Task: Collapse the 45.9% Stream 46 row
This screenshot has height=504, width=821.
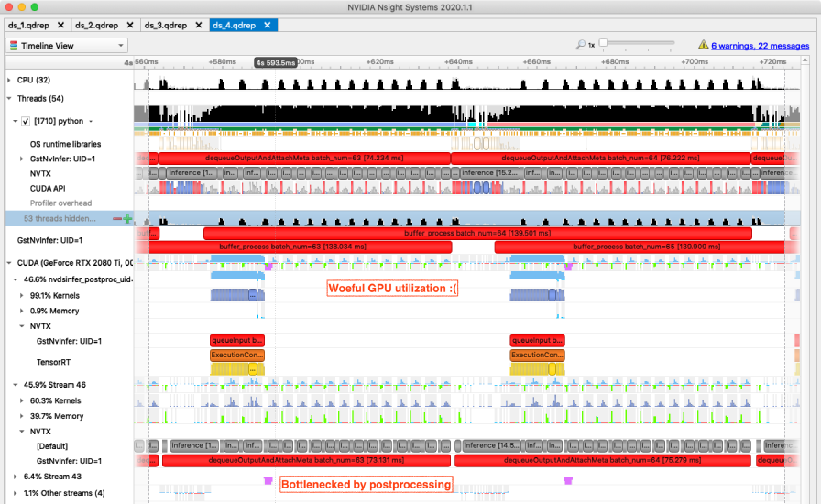Action: tap(16, 385)
